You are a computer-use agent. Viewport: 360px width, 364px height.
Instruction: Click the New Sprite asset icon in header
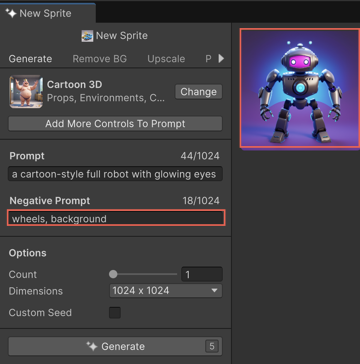tap(87, 36)
